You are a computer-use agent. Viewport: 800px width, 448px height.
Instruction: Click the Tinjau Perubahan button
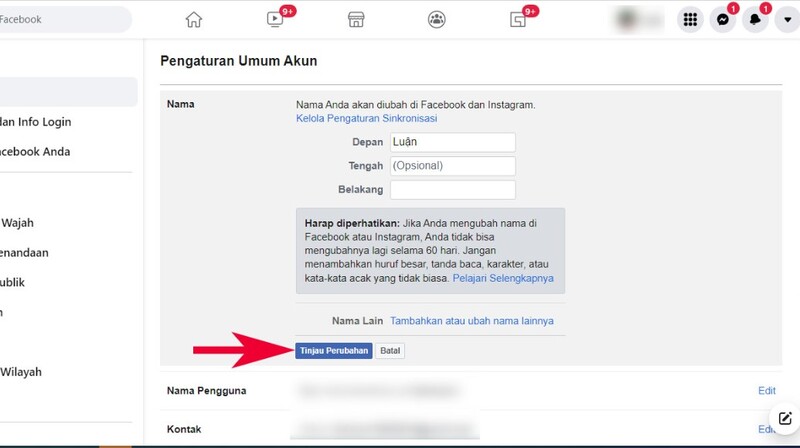pos(334,351)
